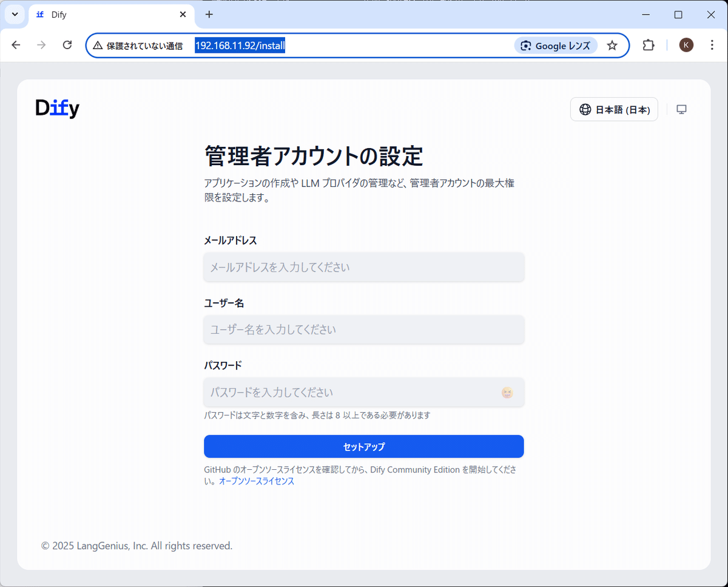Open the tab search chevron

pyautogui.click(x=15, y=15)
